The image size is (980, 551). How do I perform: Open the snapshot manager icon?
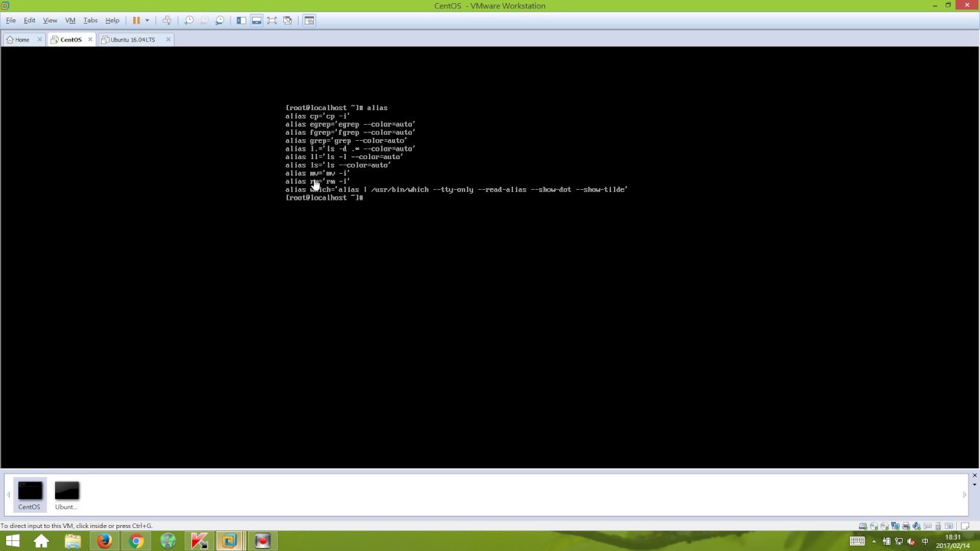coord(220,21)
